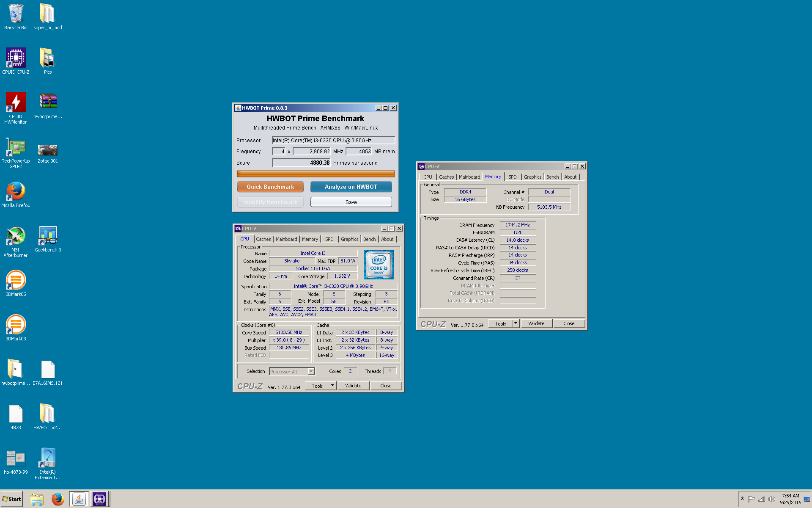
Task: Launch the CPUID HWMonitor shortcut
Action: click(16, 108)
